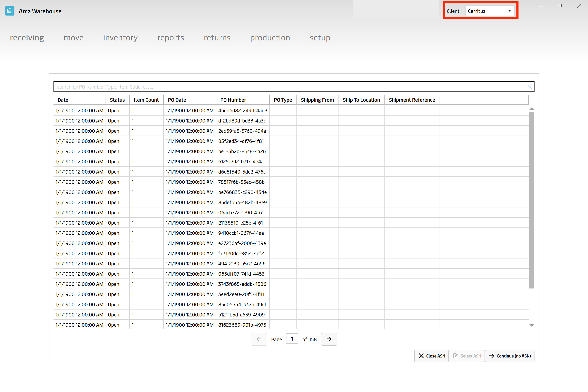Screen dimensions: 588x392
Task: Select PO number 612512d2-b717-4e4a
Action: pyautogui.click(x=241, y=161)
